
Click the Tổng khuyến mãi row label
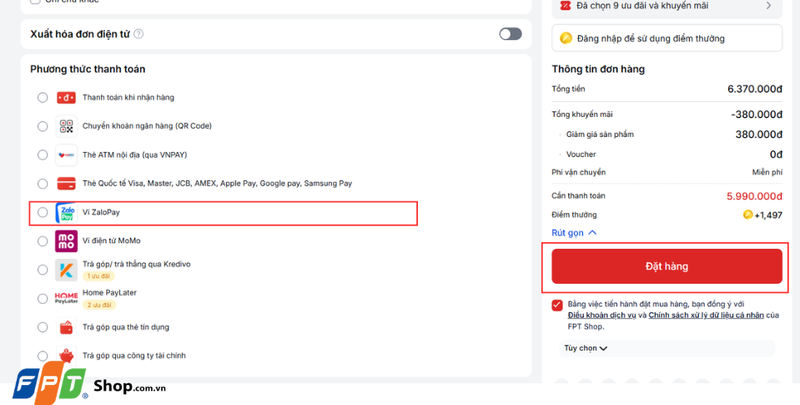582,114
